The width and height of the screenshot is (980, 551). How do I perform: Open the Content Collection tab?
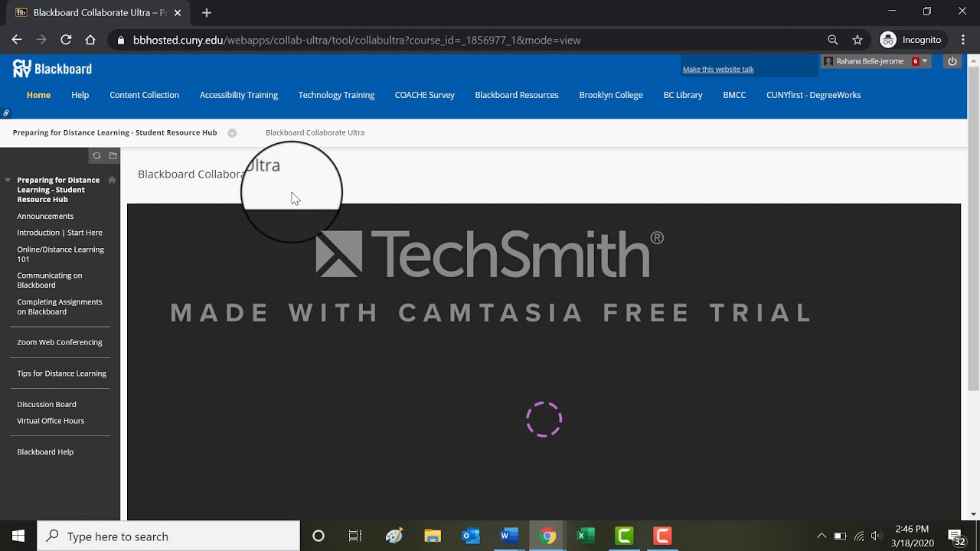(x=144, y=95)
